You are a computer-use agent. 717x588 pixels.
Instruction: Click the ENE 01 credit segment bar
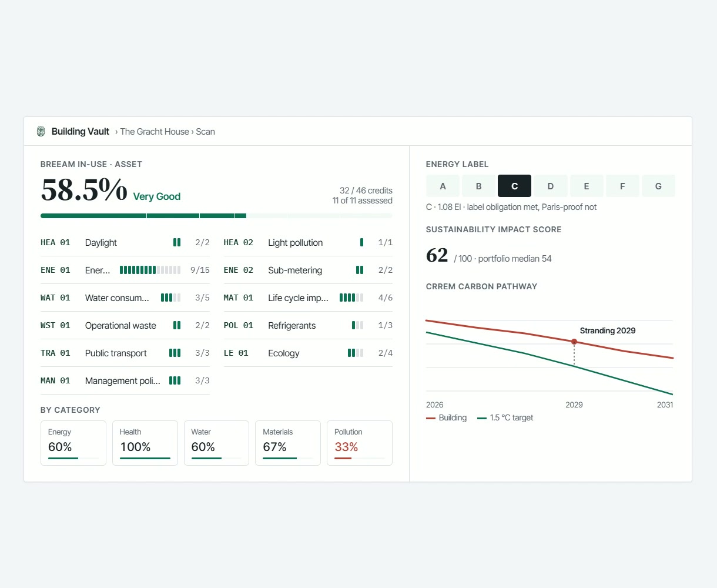click(150, 270)
